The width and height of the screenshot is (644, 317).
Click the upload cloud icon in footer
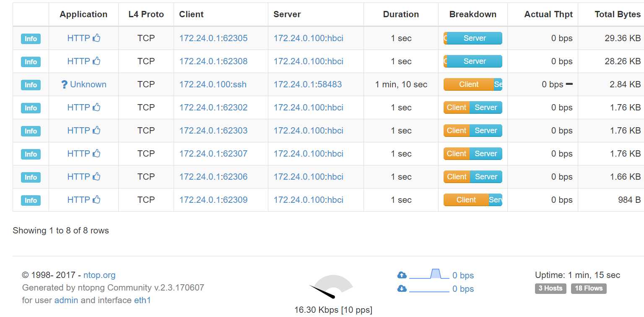click(x=402, y=275)
